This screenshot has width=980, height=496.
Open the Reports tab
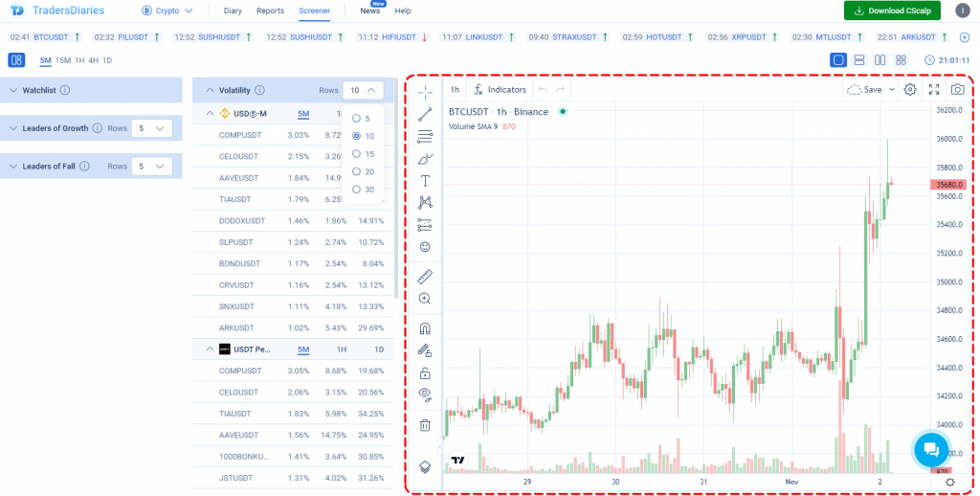[x=270, y=11]
